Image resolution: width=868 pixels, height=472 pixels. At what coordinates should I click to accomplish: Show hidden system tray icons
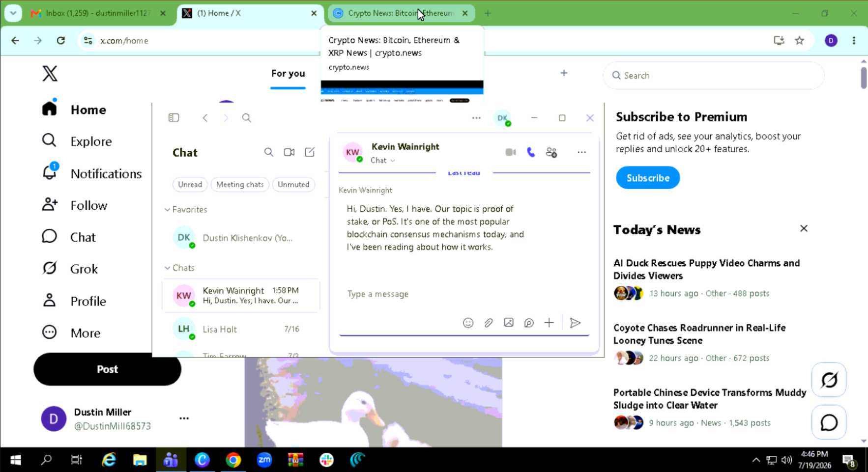756,460
